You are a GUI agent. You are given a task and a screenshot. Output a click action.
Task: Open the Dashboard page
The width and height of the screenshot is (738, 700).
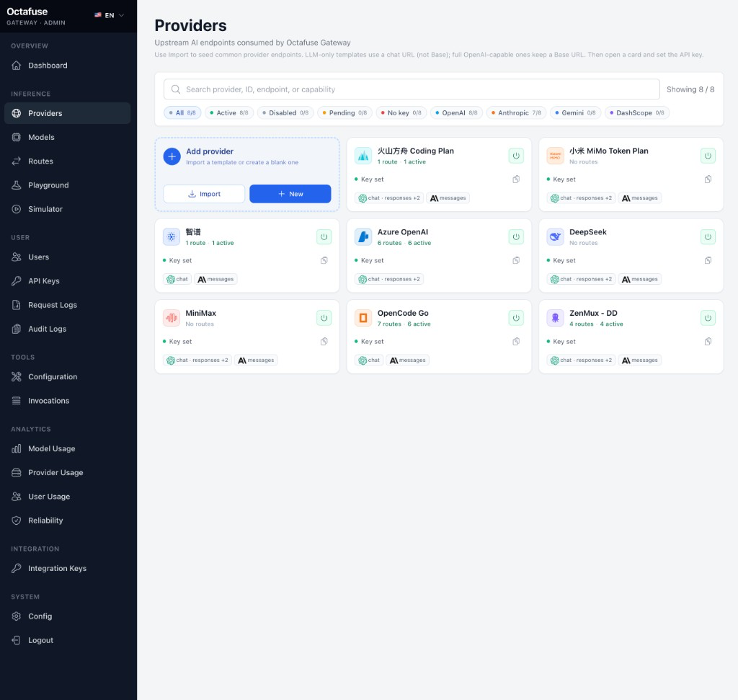(67, 66)
